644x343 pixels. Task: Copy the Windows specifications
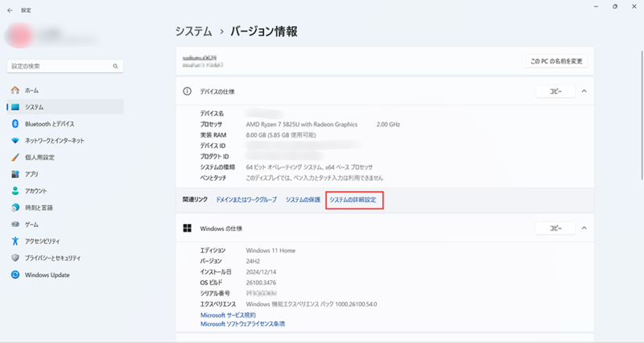click(x=555, y=228)
